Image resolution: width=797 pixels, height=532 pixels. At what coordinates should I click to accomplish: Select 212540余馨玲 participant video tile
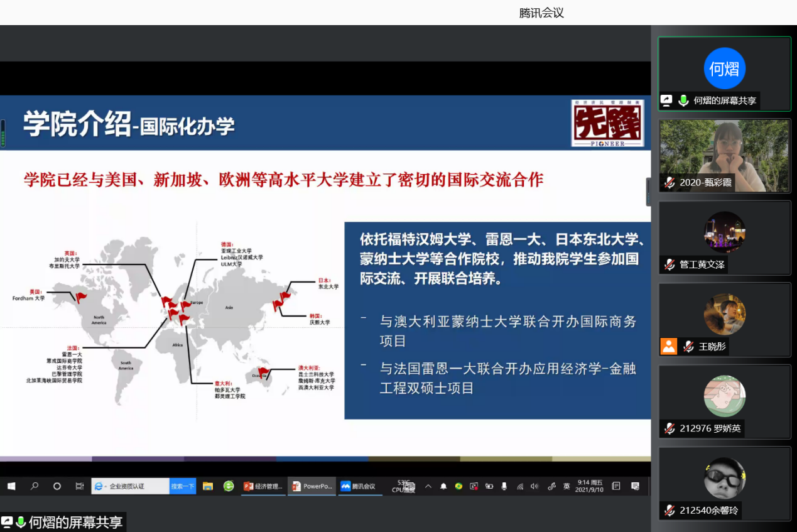point(724,482)
